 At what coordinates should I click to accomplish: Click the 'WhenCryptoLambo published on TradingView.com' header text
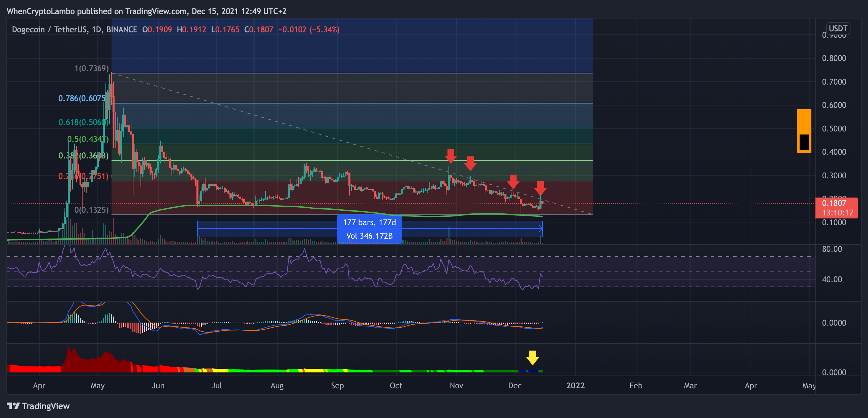pos(97,11)
